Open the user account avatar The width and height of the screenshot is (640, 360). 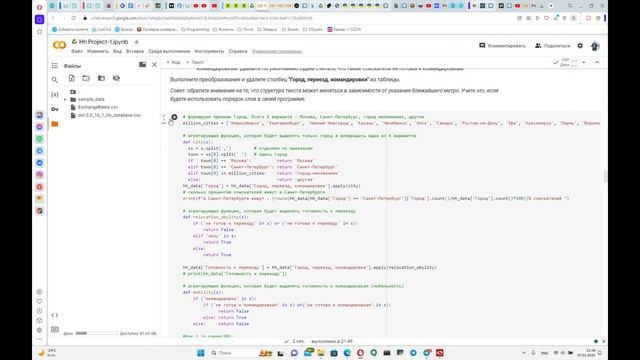click(595, 46)
